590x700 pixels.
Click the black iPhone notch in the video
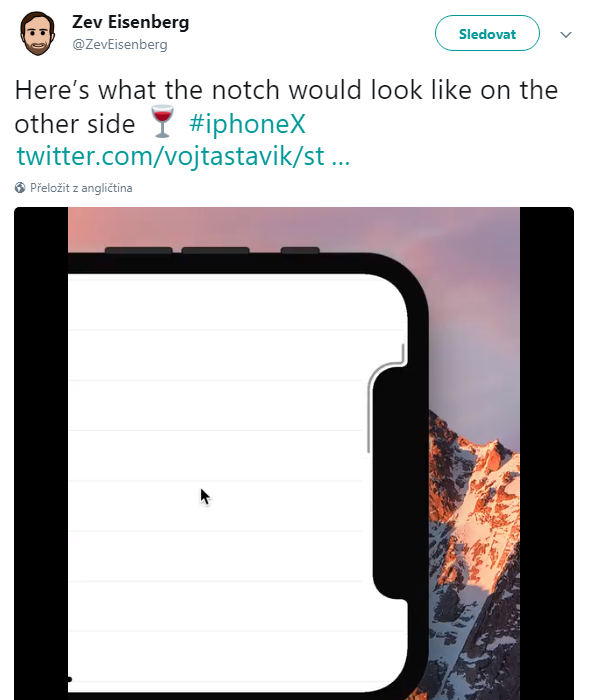390,482
